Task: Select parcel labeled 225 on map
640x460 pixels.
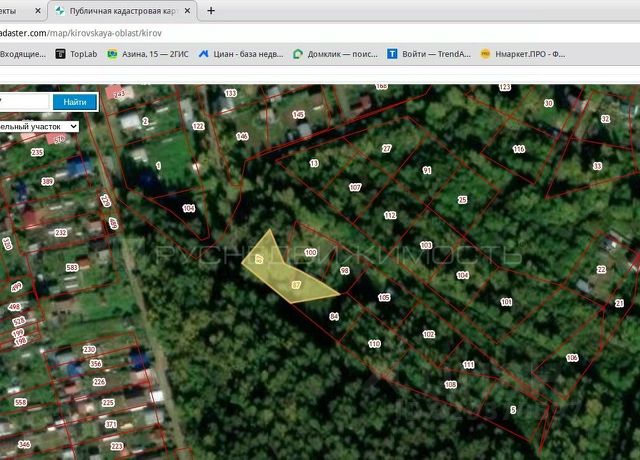Action: tap(108, 403)
